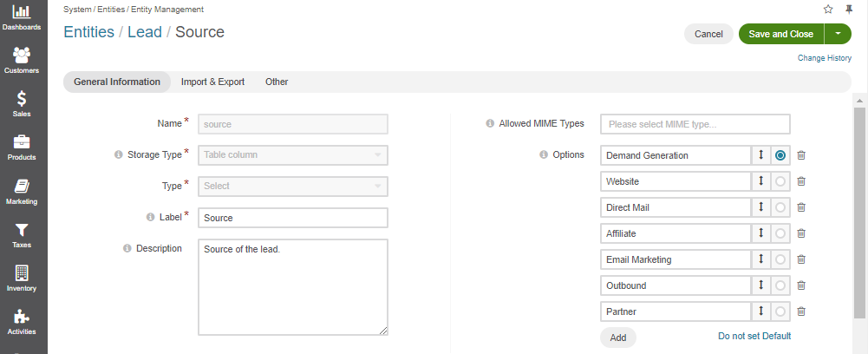
Task: Set Website as the default option
Action: click(780, 181)
